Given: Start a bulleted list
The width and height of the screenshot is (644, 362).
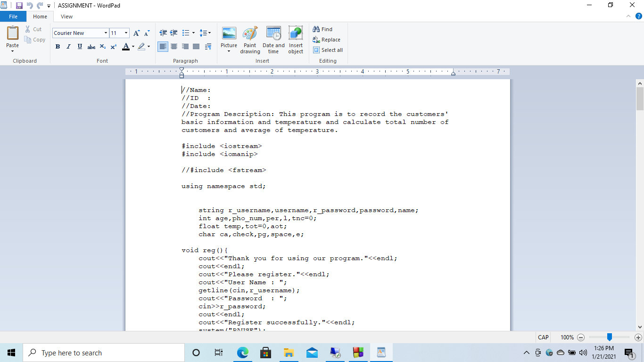Looking at the screenshot, I should [185, 33].
